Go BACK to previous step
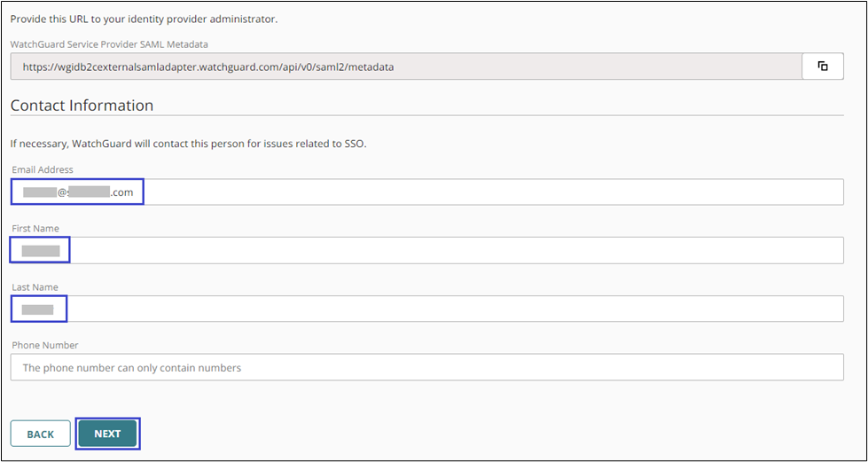 [41, 435]
